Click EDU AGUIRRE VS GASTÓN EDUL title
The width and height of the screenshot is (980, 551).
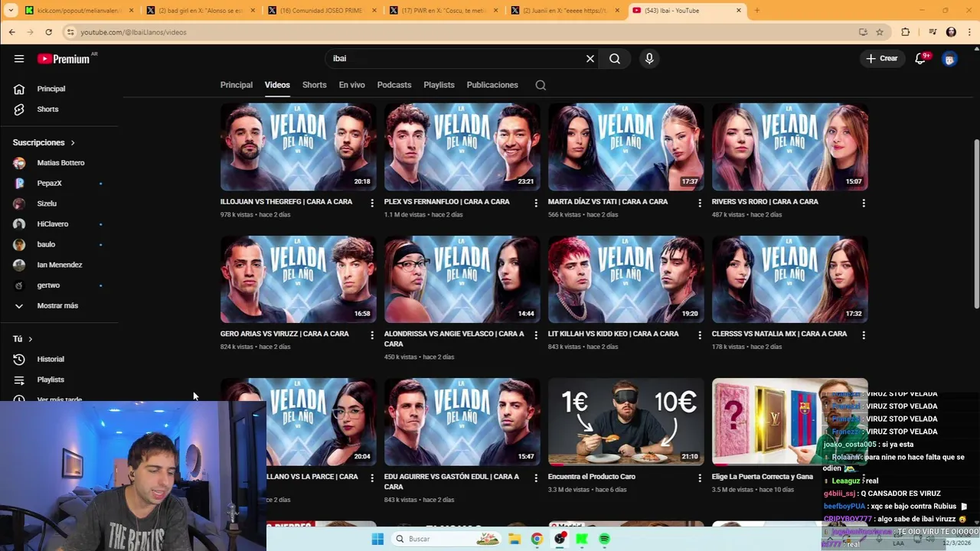[x=452, y=481]
